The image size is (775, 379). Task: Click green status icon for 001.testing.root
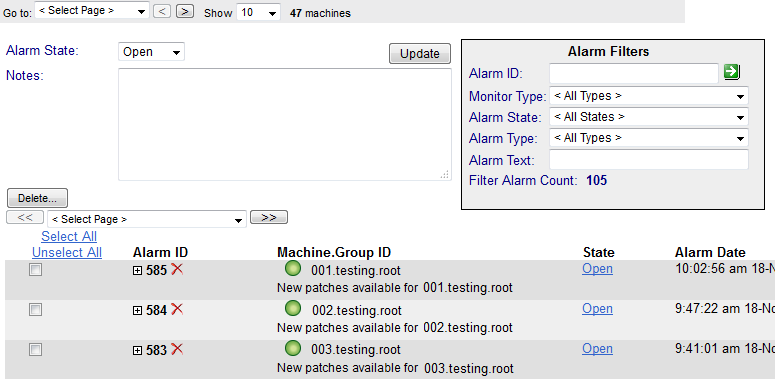pyautogui.click(x=293, y=269)
